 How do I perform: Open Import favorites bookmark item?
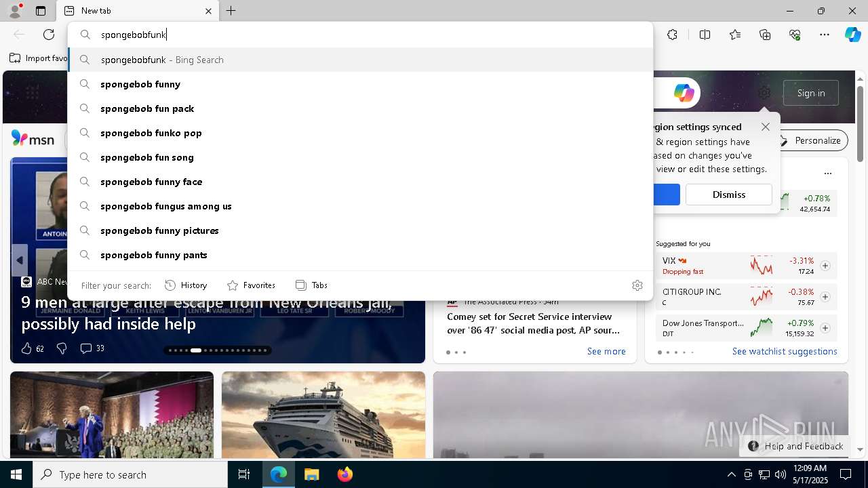[39, 58]
